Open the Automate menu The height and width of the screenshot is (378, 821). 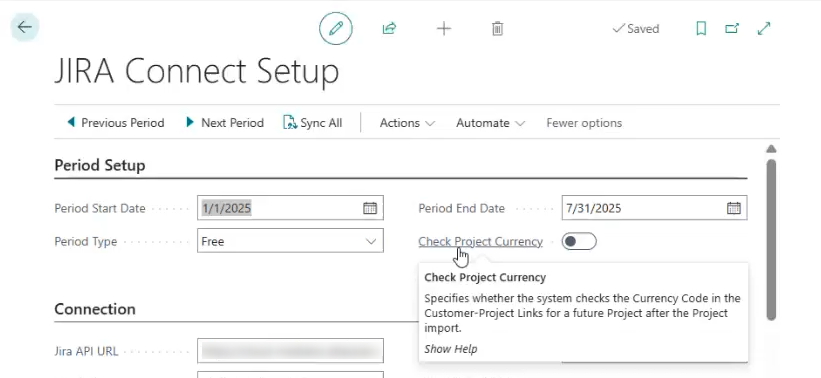[x=490, y=123]
